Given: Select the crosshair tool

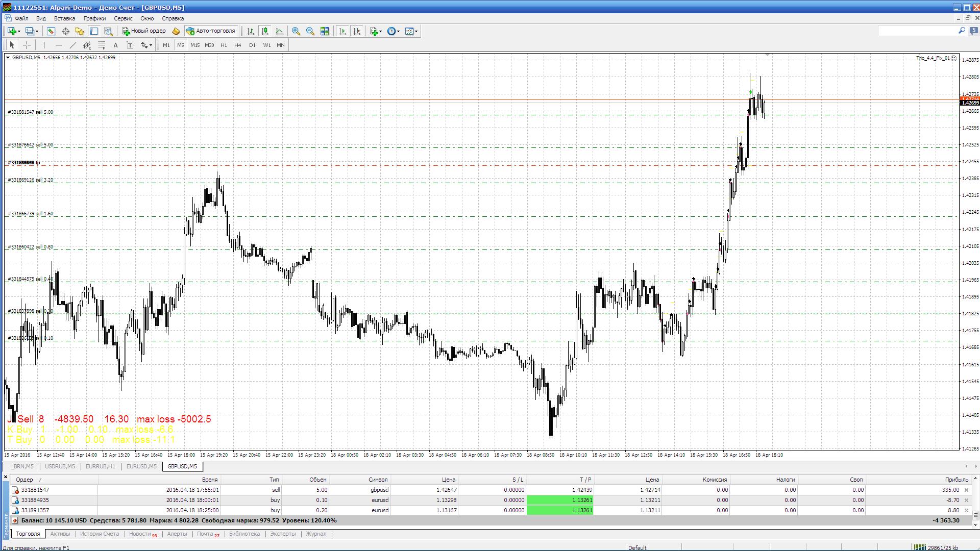Looking at the screenshot, I should (27, 45).
